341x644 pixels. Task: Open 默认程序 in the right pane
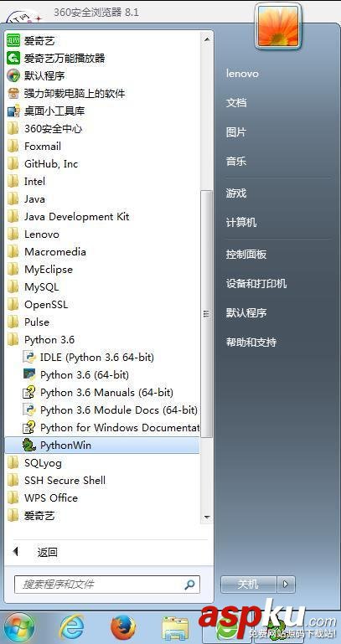[x=246, y=313]
